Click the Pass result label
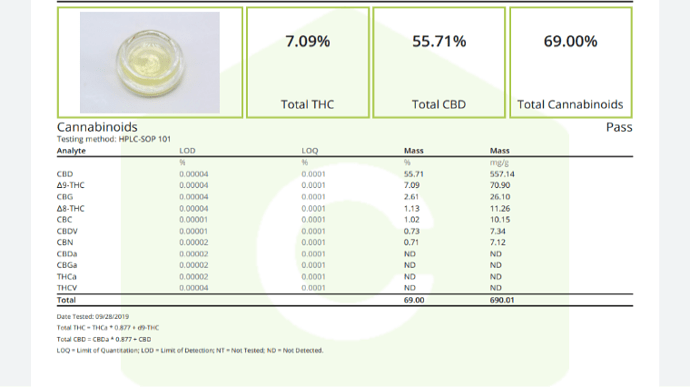Screen dimensions: 690x387 [619, 127]
